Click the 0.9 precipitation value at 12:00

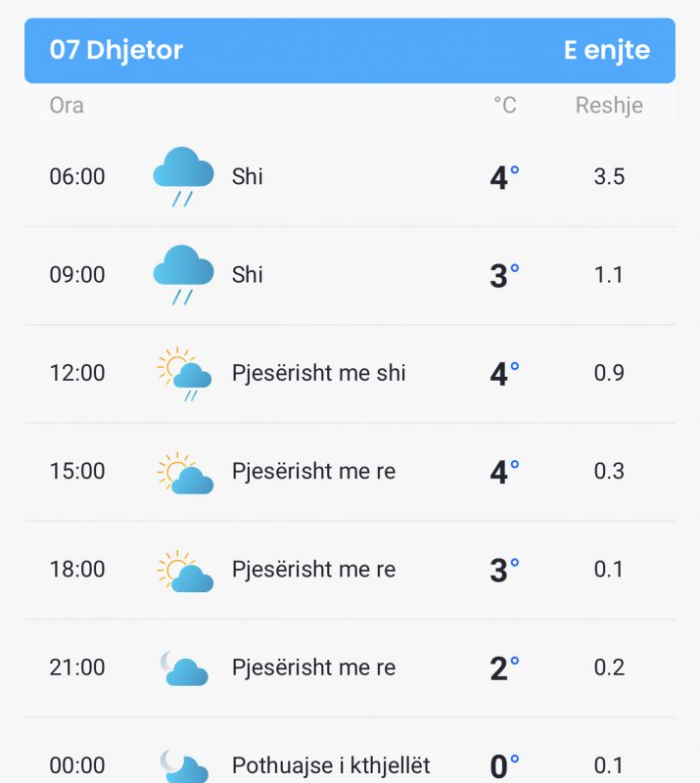coord(609,373)
